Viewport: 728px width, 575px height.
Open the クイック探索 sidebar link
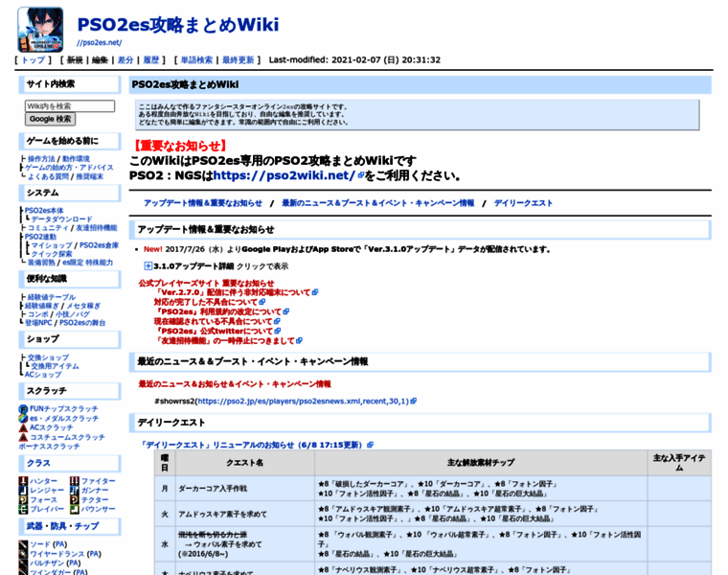coord(52,254)
